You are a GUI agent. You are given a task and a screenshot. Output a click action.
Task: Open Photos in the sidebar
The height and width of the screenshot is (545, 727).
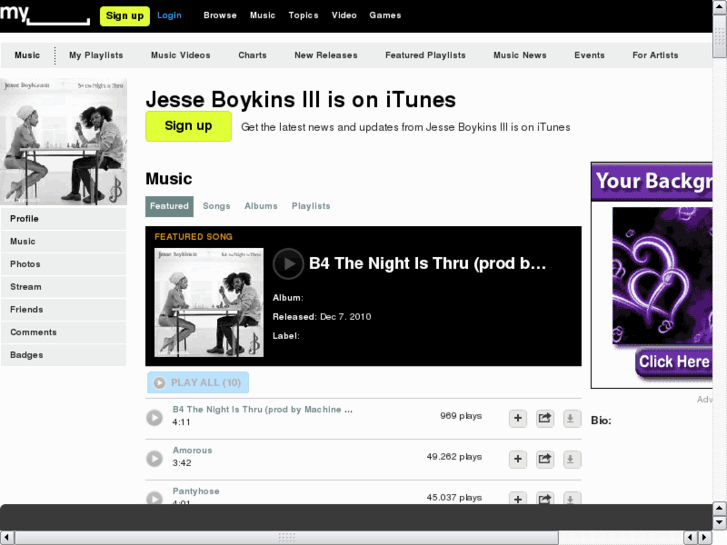[x=64, y=264]
